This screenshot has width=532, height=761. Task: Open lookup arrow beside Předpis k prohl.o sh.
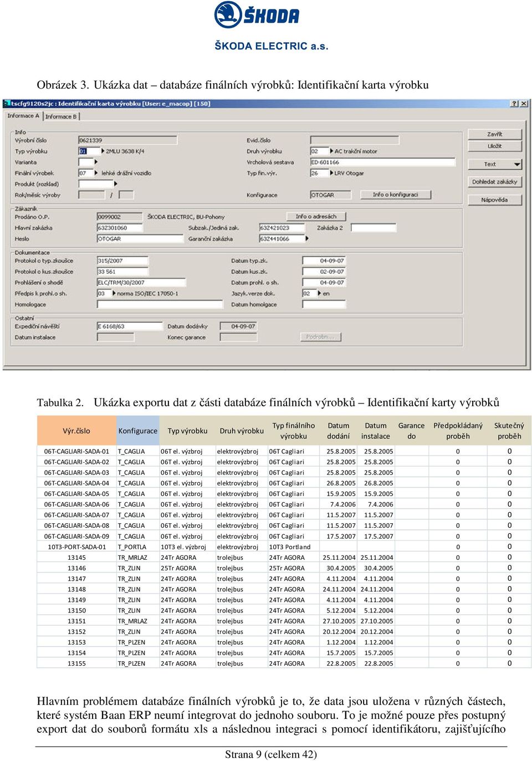[114, 294]
